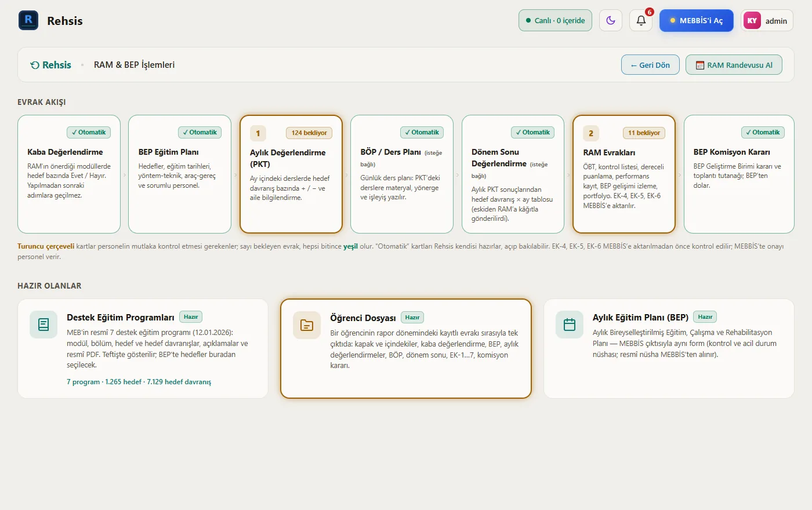Screen dimensions: 812x510
Task: Click Otomatik badge on Kaba Değerlendirme
Action: click(x=89, y=132)
